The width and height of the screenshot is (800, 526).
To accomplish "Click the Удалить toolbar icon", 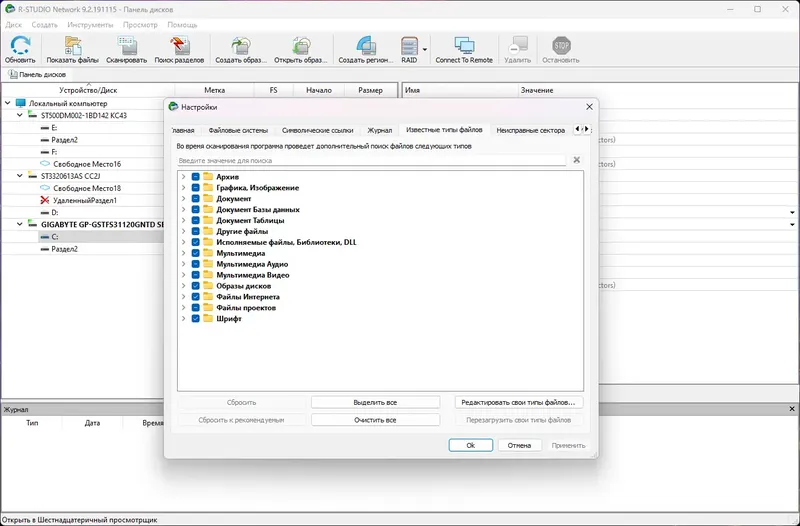I will [517, 49].
